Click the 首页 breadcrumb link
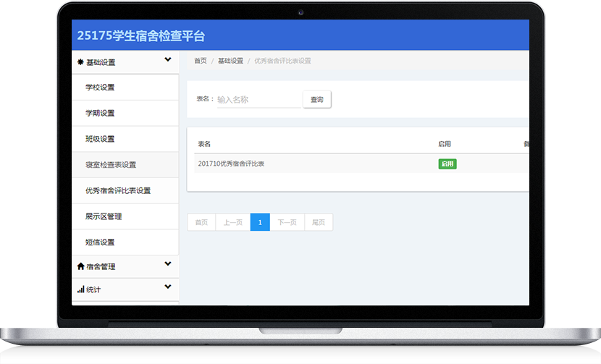Screen dimensions: 601x364 200,61
